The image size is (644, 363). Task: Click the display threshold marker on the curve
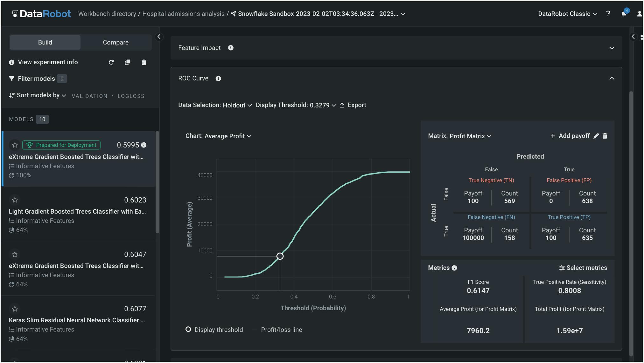[280, 256]
